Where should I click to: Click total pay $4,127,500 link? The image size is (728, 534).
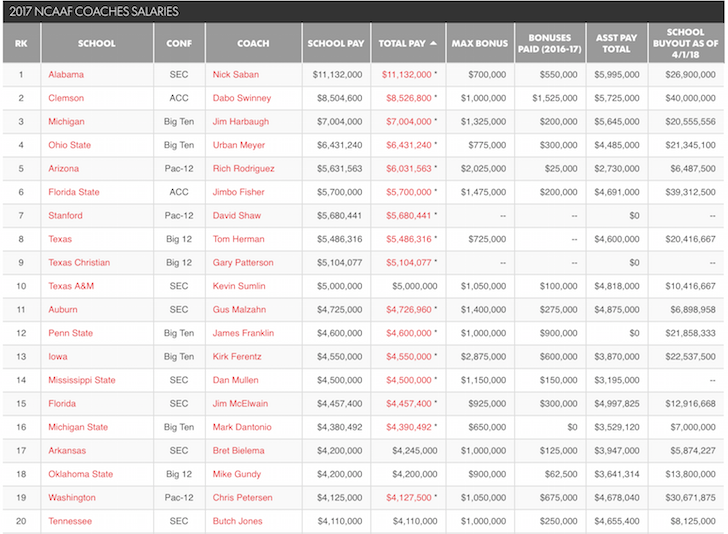tap(409, 497)
